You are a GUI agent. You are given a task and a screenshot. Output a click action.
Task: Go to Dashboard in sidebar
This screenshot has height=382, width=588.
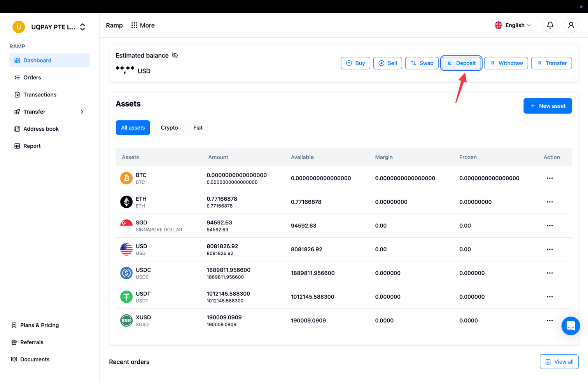click(x=49, y=60)
